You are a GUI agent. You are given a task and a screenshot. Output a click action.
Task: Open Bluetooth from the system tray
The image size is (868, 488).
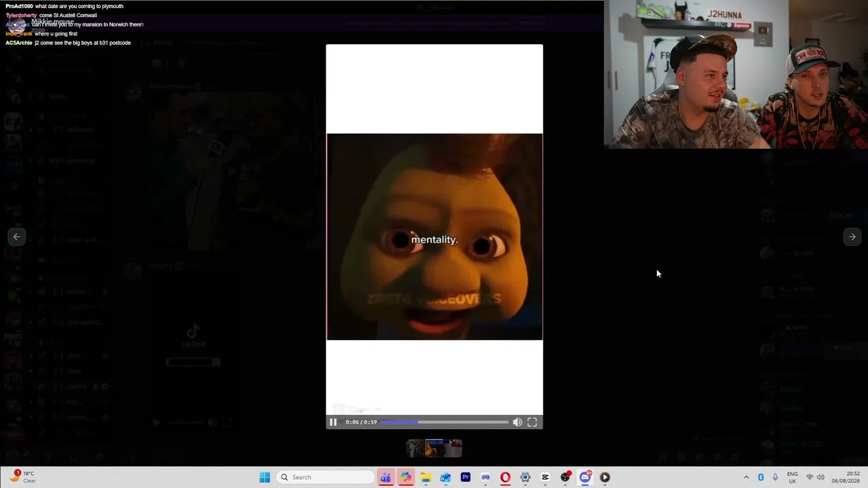click(x=761, y=477)
